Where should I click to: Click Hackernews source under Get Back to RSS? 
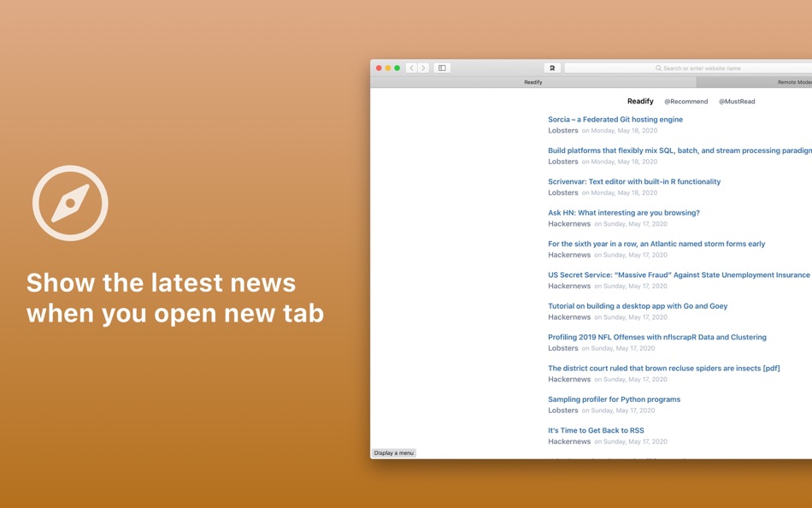click(569, 441)
